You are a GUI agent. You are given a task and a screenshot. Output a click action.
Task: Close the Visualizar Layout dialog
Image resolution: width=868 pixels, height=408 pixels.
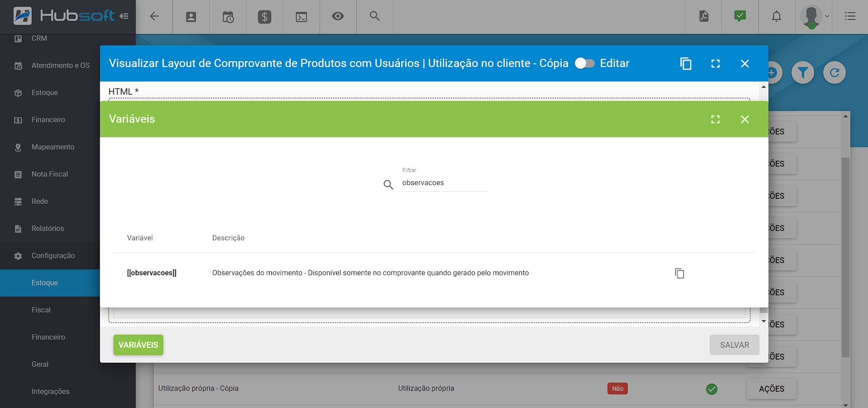tap(745, 63)
